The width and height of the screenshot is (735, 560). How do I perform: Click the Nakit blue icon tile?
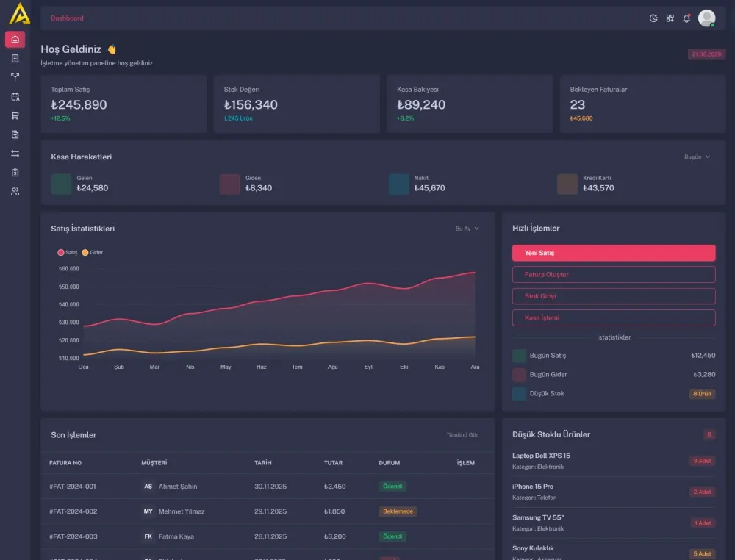(399, 184)
